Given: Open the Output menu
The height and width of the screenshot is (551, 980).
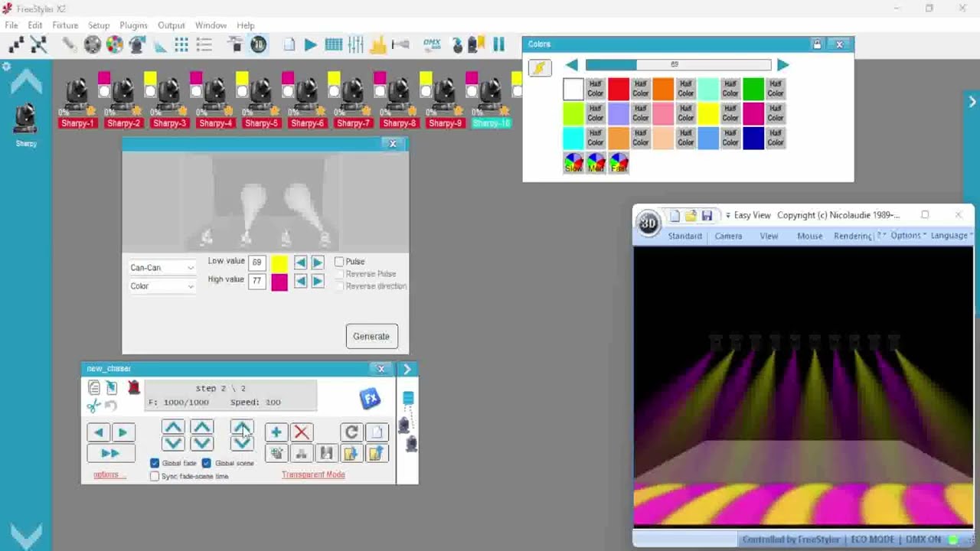Looking at the screenshot, I should click(x=171, y=25).
